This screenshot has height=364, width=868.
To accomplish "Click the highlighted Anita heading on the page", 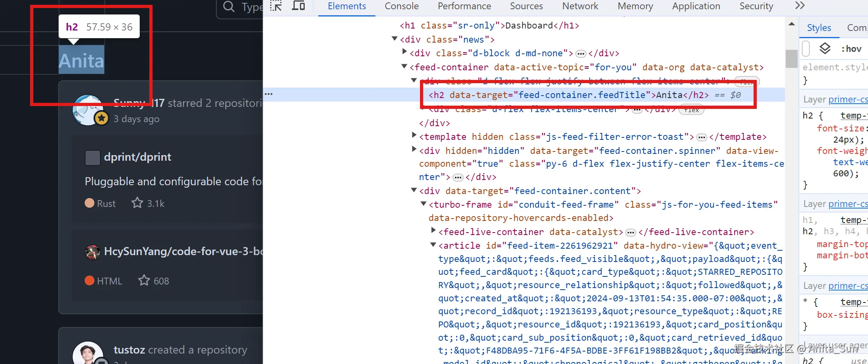I will tap(82, 60).
